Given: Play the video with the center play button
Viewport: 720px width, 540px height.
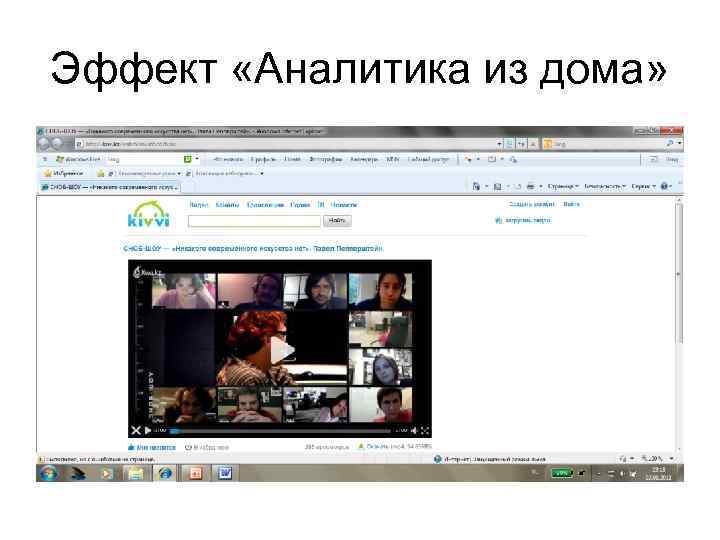Looking at the screenshot, I should [x=282, y=350].
